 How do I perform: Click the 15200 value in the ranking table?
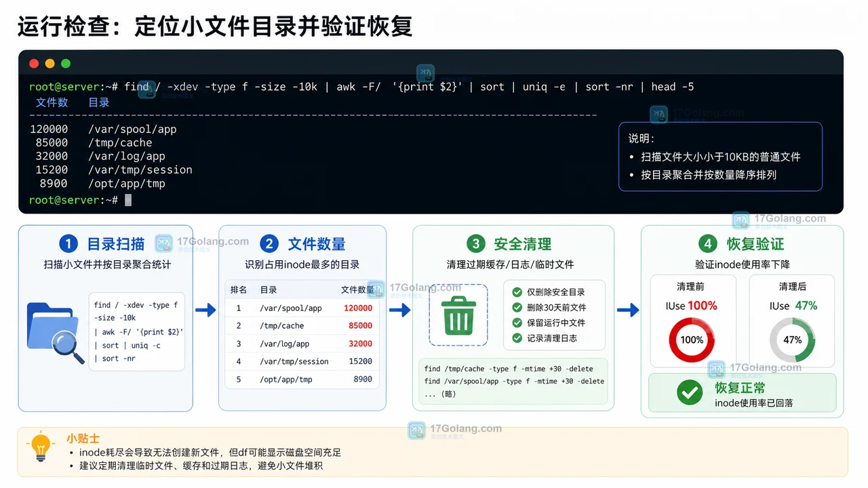point(361,362)
